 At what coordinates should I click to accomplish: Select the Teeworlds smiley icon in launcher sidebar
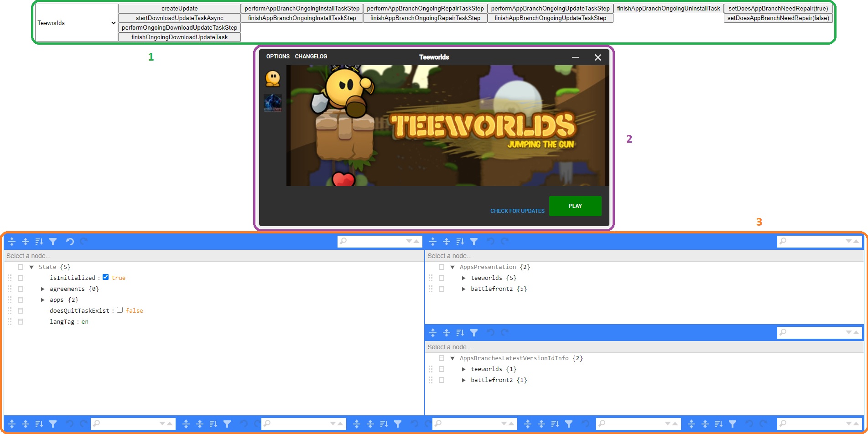tap(273, 78)
